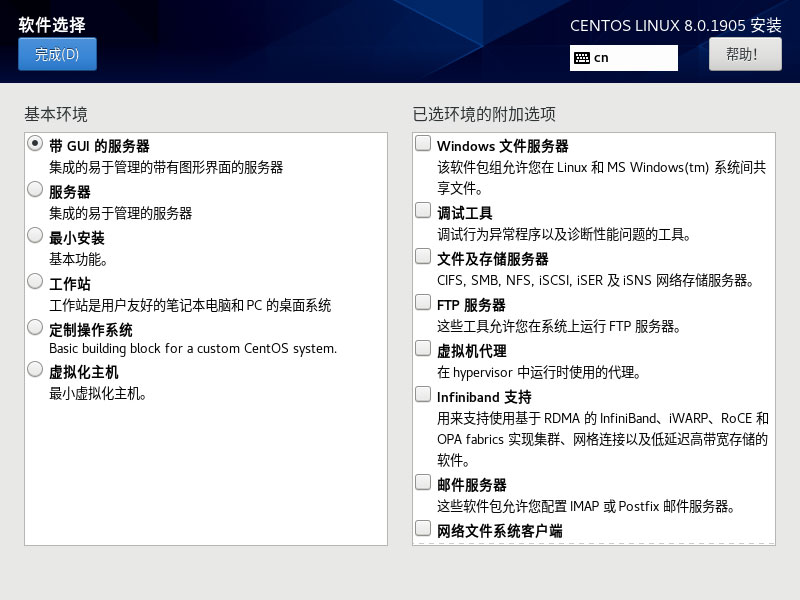Enable the 文件及存储服务器 add-on
The width and height of the screenshot is (800, 600).
tap(423, 255)
